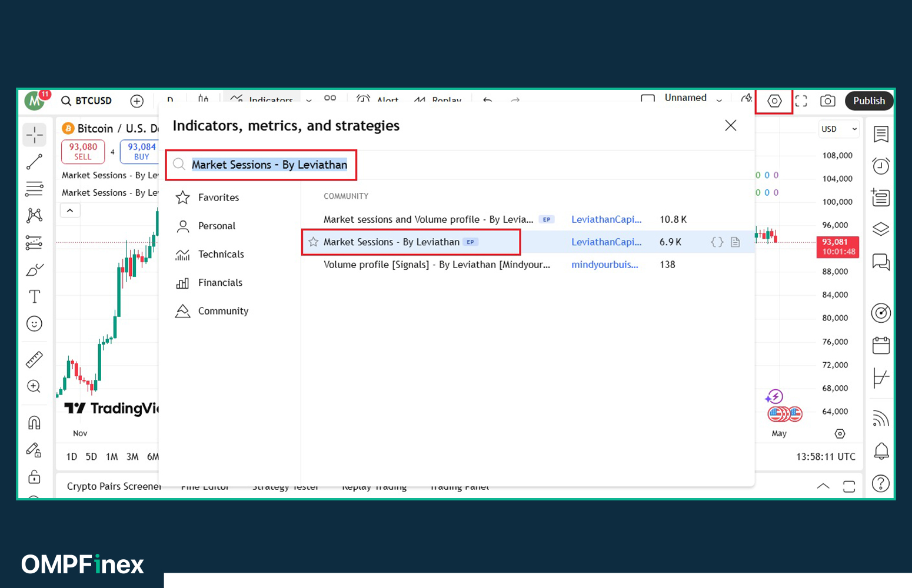Image resolution: width=912 pixels, height=588 pixels.
Task: Open the chart settings gear in top bar
Action: pos(774,101)
